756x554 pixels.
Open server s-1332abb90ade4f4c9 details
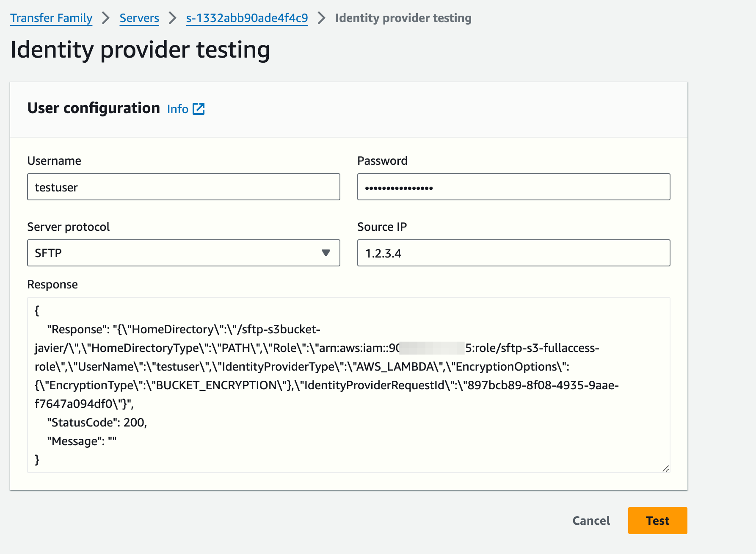pos(247,18)
